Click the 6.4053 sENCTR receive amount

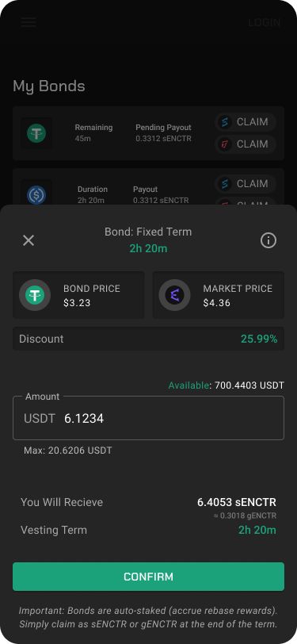[x=237, y=502]
